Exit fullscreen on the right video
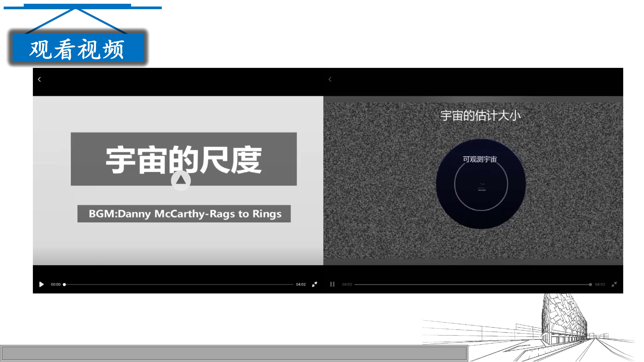 tap(614, 284)
